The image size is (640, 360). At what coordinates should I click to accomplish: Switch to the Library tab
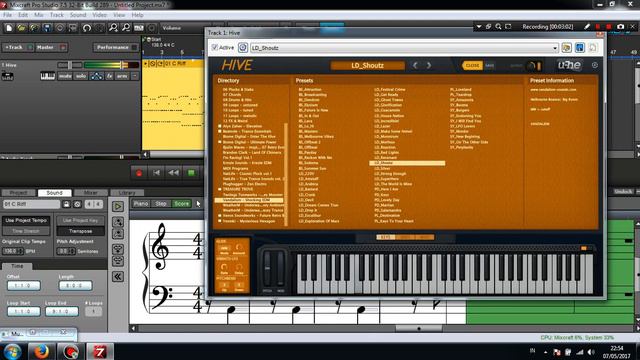(127, 193)
